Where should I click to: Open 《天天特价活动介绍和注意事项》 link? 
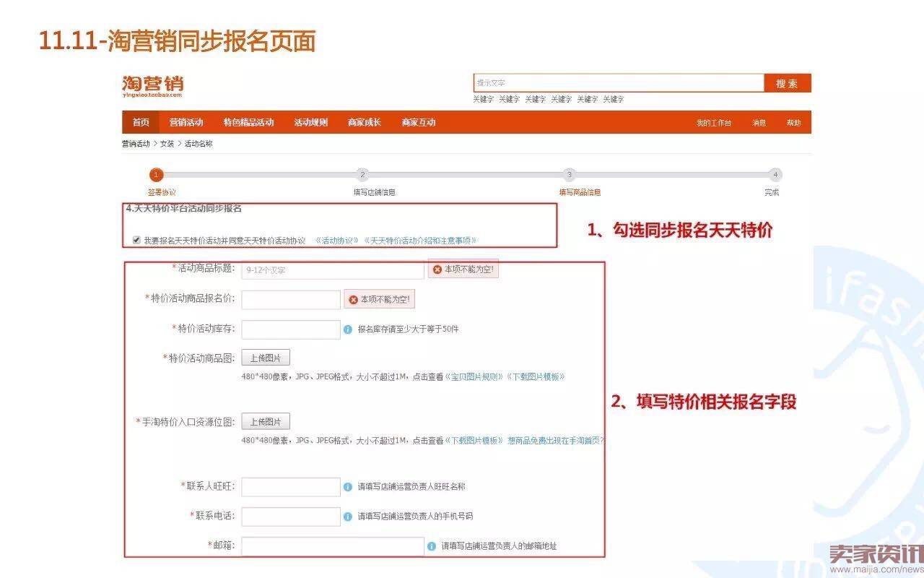click(420, 241)
